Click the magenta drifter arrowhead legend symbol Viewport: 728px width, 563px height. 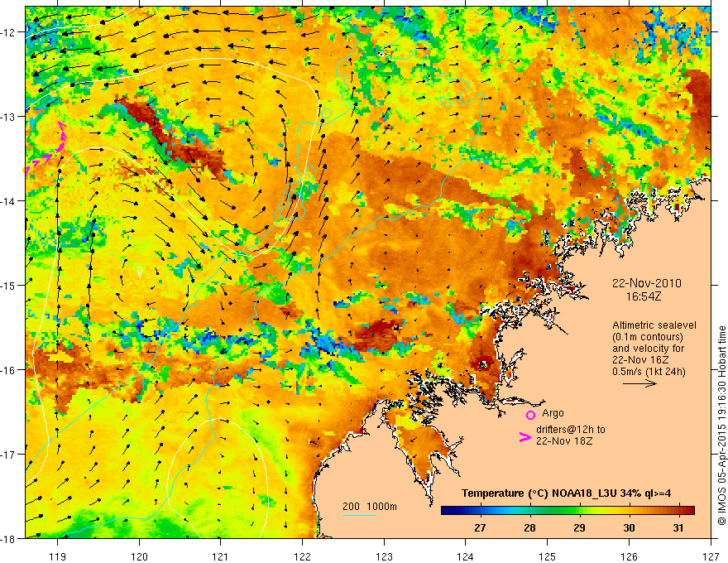[x=524, y=437]
